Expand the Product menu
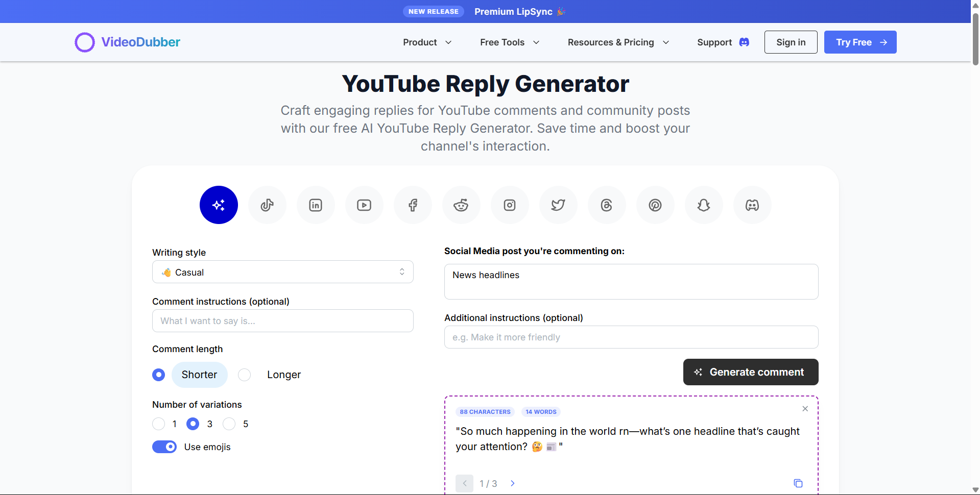The image size is (980, 495). 427,42
